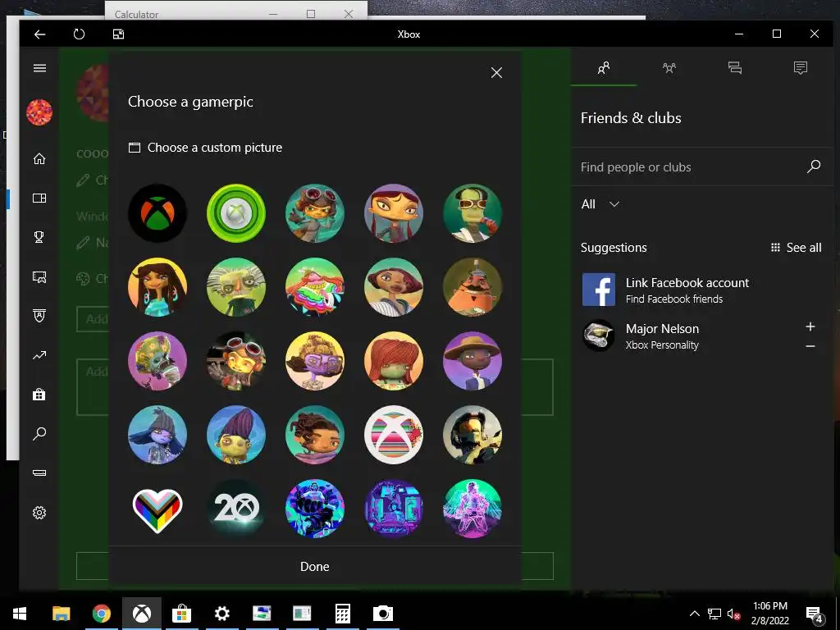This screenshot has width=840, height=630.
Task: Open Achievements trophy icon in sidebar
Action: pyautogui.click(x=39, y=237)
